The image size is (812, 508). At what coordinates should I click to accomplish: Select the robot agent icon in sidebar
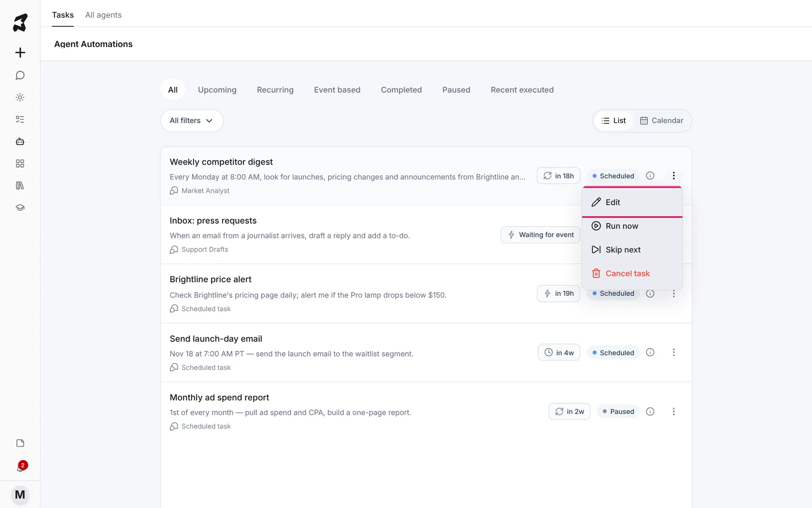pyautogui.click(x=20, y=141)
